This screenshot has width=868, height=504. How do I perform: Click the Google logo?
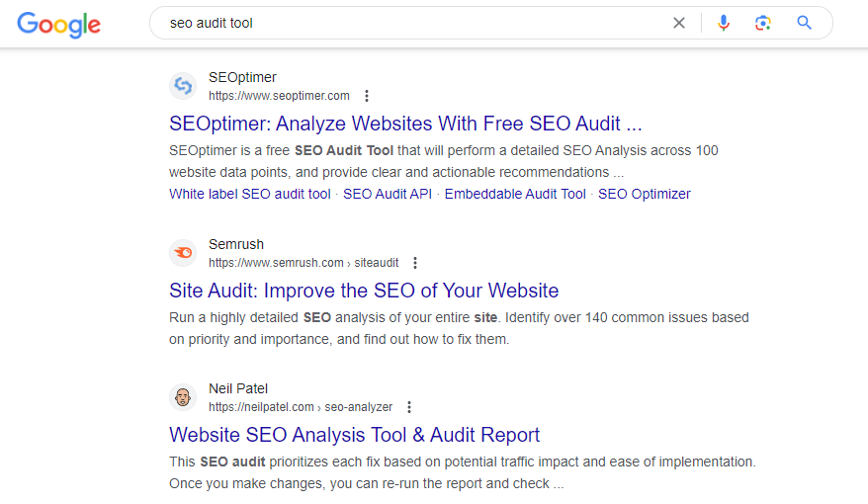[58, 24]
